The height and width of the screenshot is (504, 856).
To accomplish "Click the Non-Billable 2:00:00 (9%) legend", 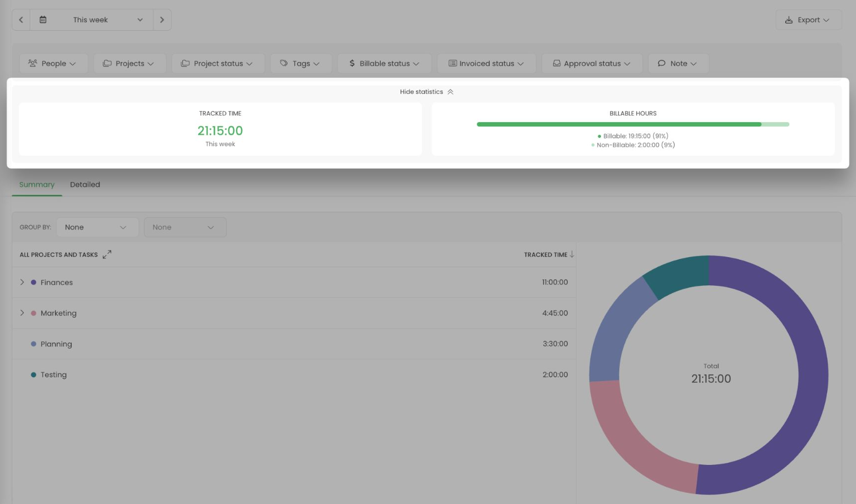I will 633,145.
